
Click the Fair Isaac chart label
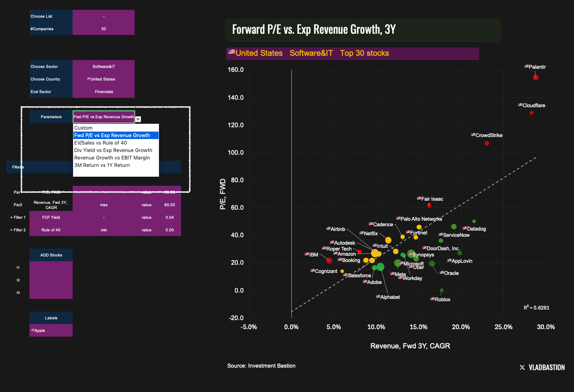point(430,199)
